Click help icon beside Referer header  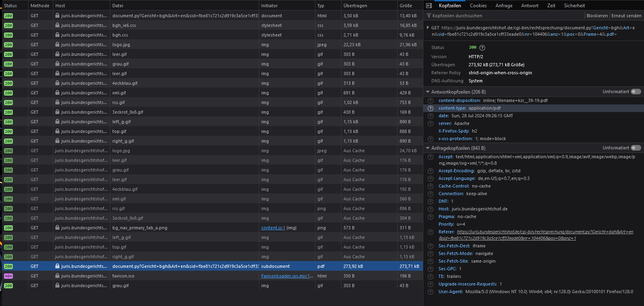[x=431, y=232]
